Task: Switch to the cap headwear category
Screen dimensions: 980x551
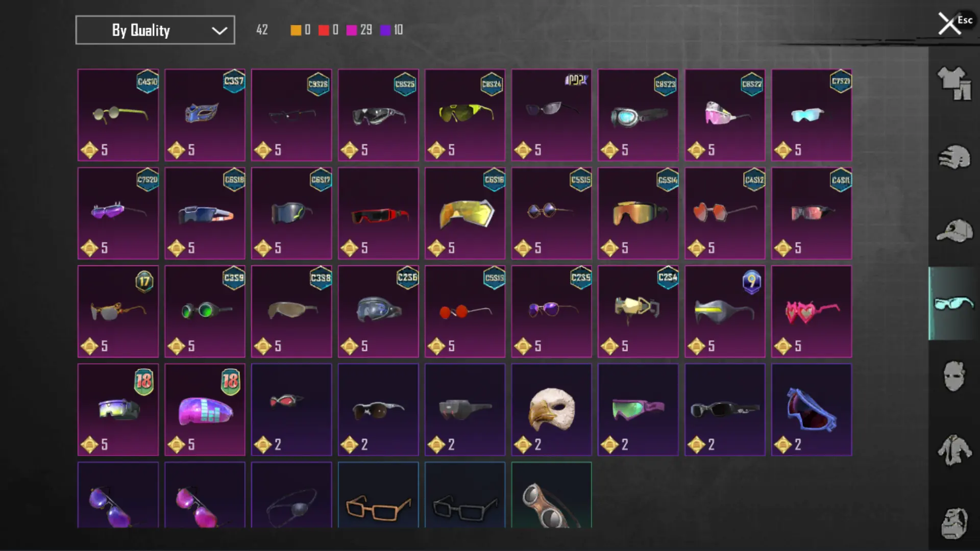Action: (x=954, y=231)
